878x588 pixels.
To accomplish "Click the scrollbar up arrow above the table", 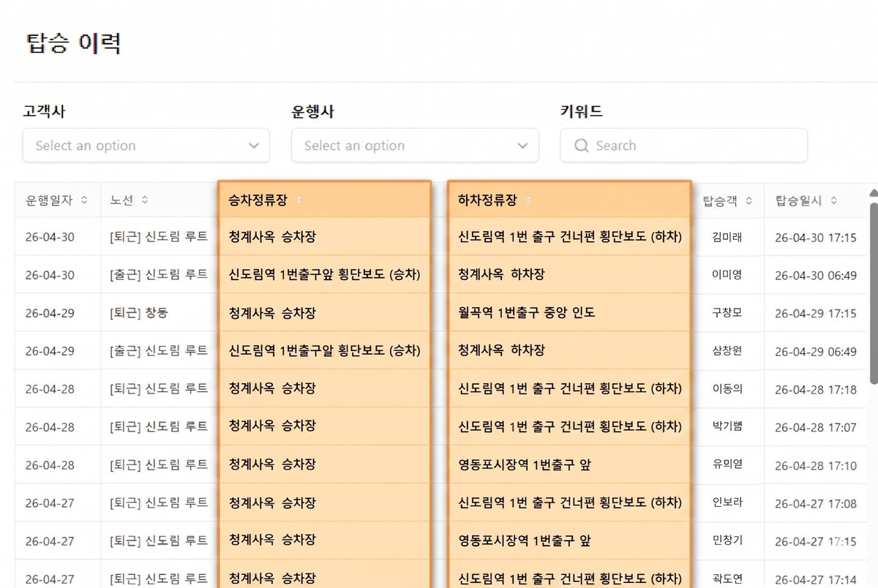I will [873, 193].
